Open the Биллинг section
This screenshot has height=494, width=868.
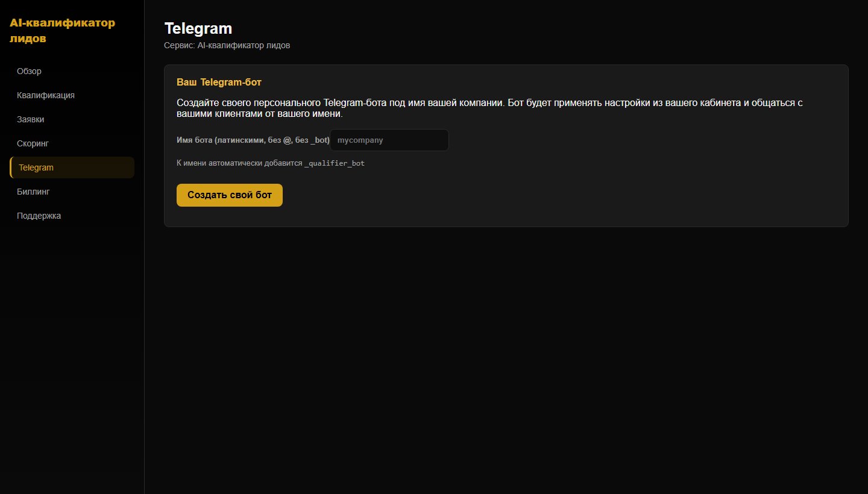72,192
